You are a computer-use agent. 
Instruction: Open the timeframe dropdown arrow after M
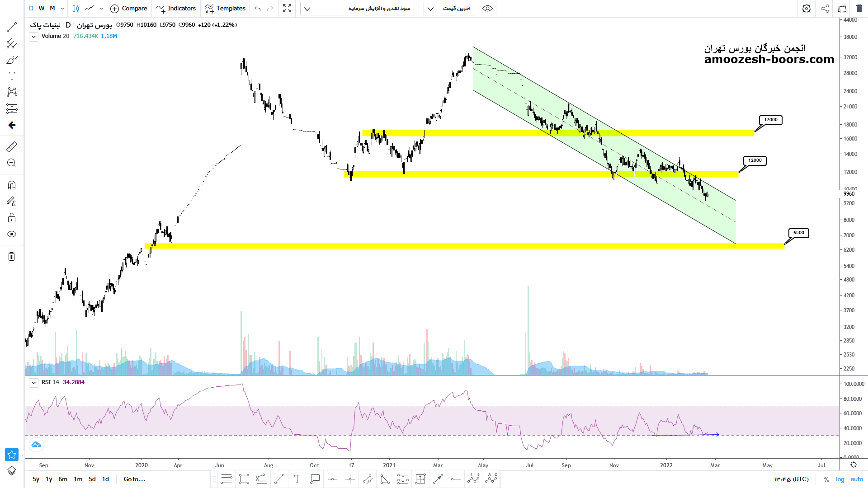(x=63, y=9)
